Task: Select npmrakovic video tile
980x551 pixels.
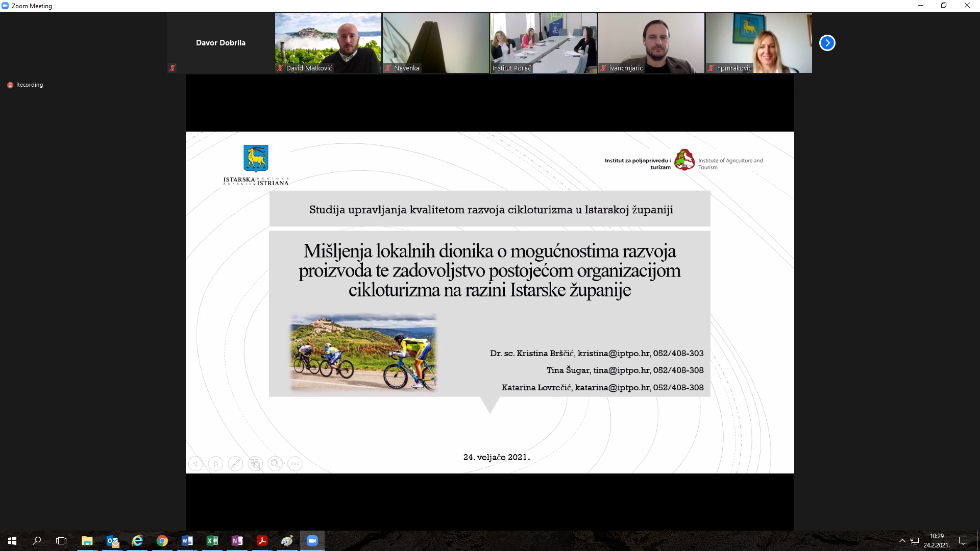Action: [759, 43]
